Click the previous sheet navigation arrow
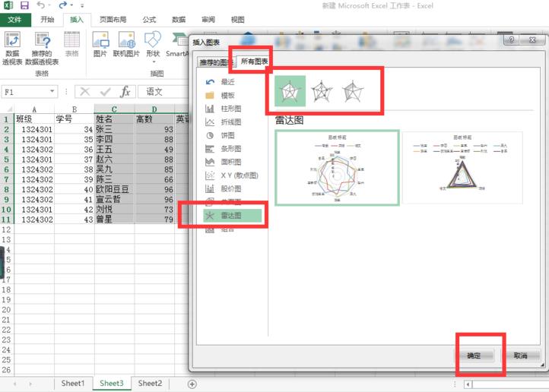Image resolution: width=549 pixels, height=392 pixels. (14, 384)
